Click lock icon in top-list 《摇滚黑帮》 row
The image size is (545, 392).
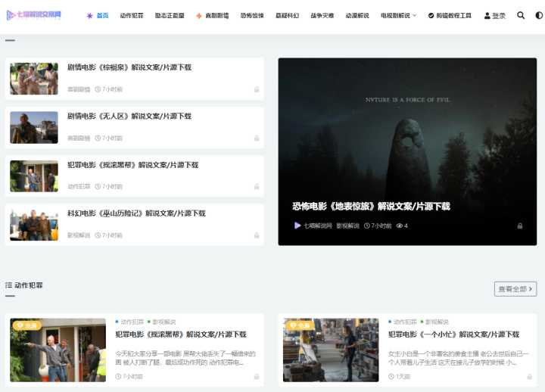(257, 187)
